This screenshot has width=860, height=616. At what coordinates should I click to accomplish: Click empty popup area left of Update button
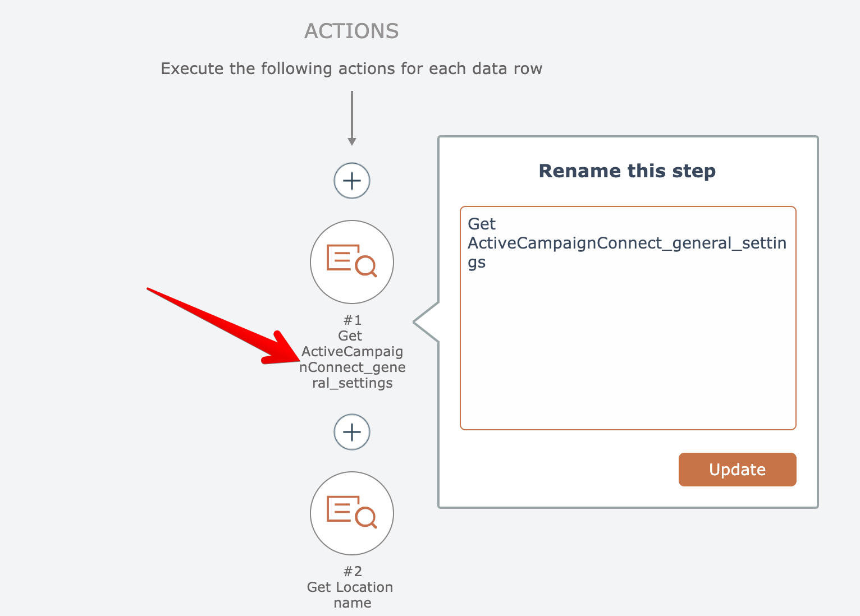tap(561, 470)
